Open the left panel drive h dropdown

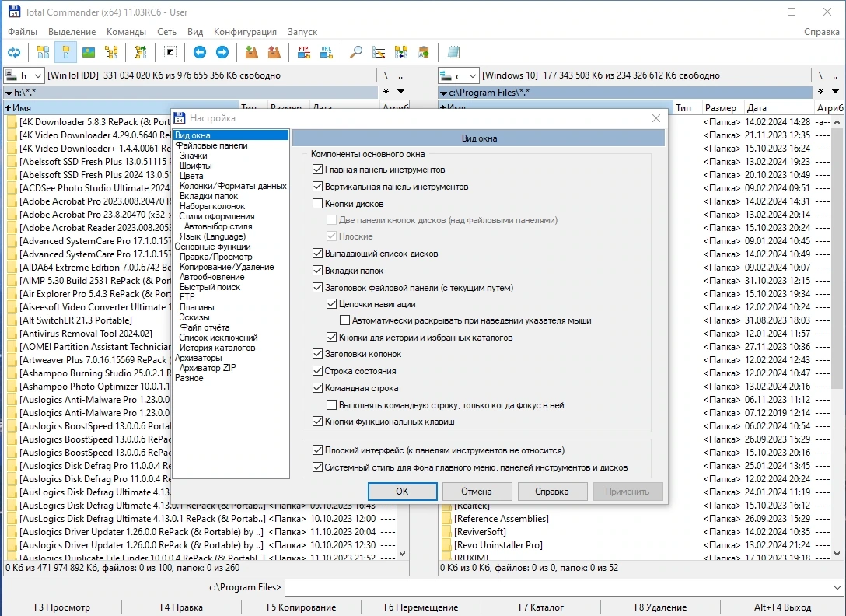coord(38,75)
